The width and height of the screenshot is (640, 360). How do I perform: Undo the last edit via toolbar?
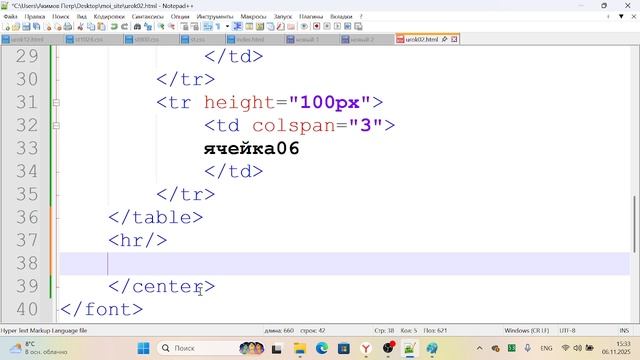click(114, 27)
